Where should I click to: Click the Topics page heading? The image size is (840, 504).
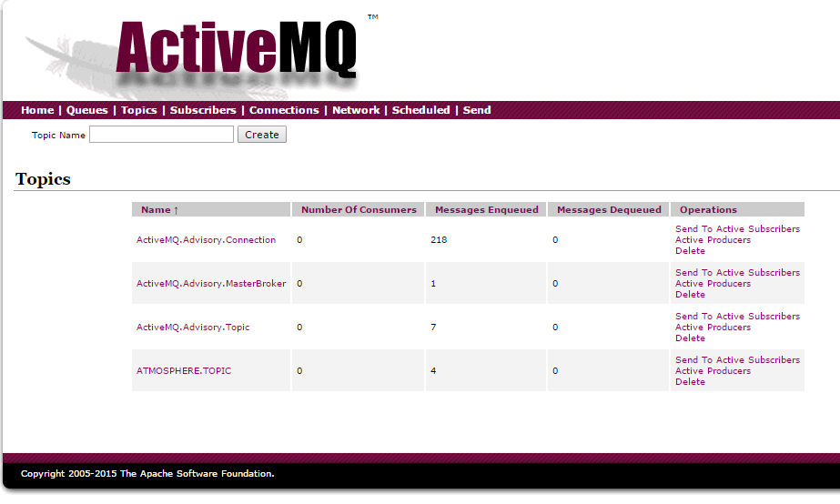[43, 179]
